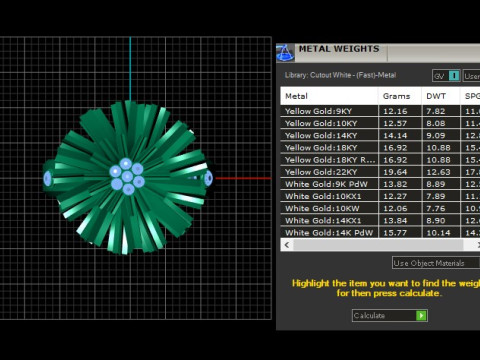
Task: Select the Yellow Gold:14KY row
Action: (x=380, y=135)
